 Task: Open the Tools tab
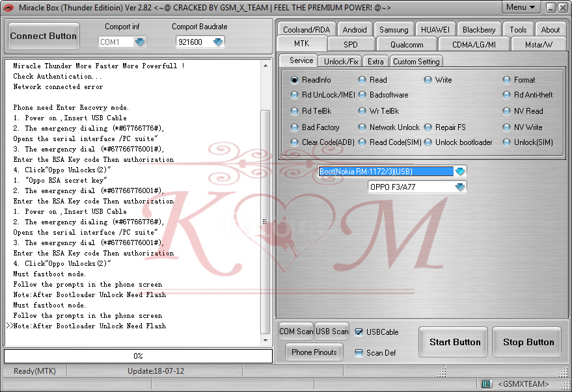point(518,29)
